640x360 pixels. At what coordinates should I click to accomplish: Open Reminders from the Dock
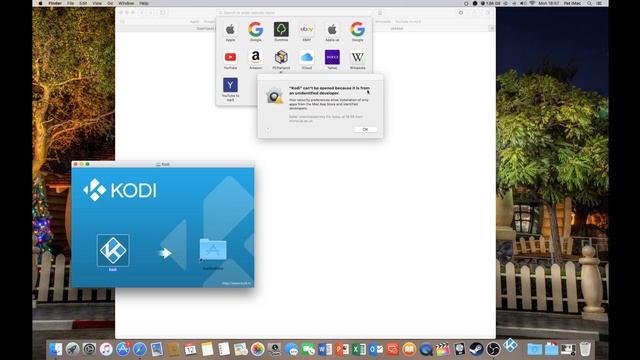224,349
